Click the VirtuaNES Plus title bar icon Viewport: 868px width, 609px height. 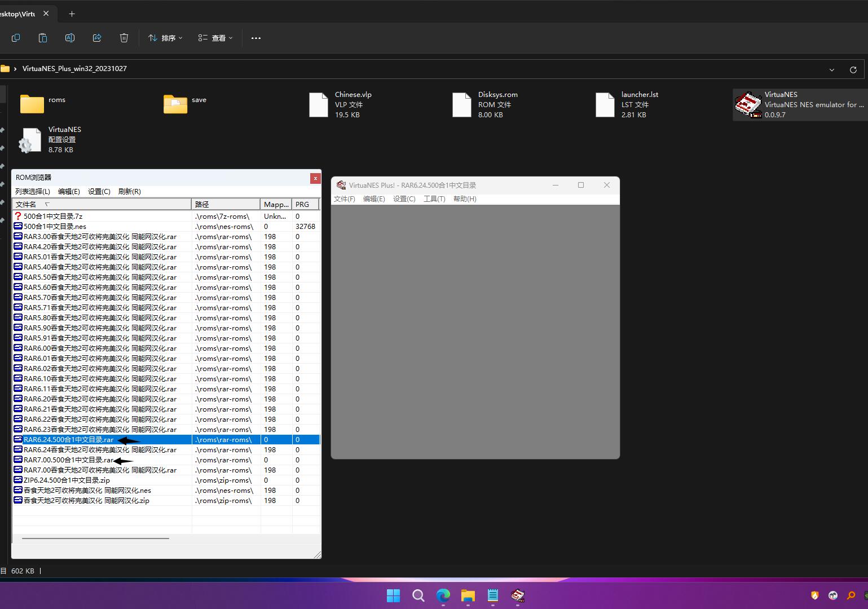click(x=341, y=185)
